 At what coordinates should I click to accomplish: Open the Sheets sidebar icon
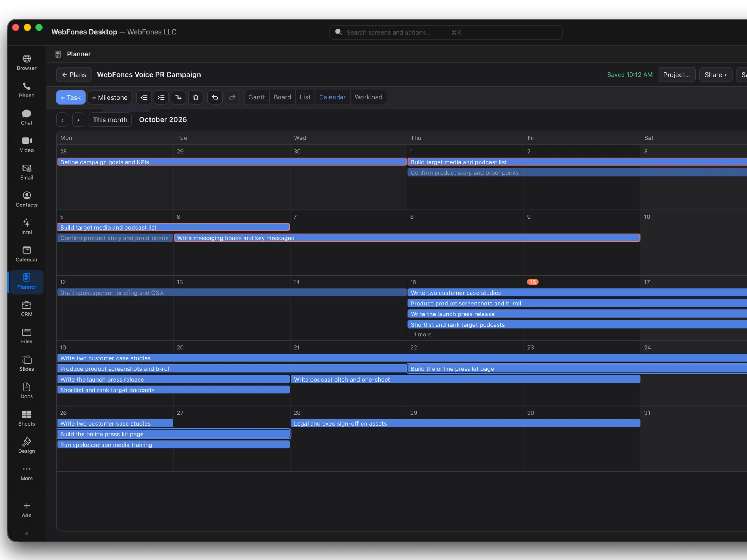point(27,418)
